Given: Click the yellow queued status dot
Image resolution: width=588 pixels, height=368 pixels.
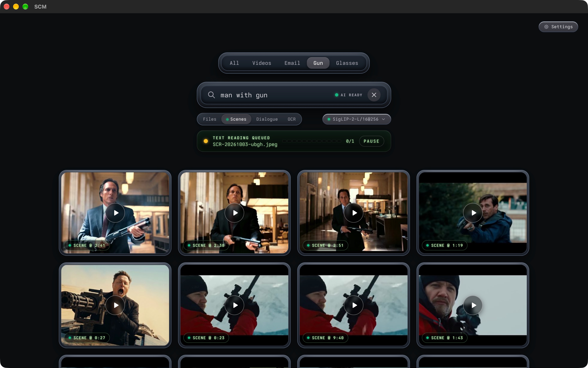Looking at the screenshot, I should point(206,141).
